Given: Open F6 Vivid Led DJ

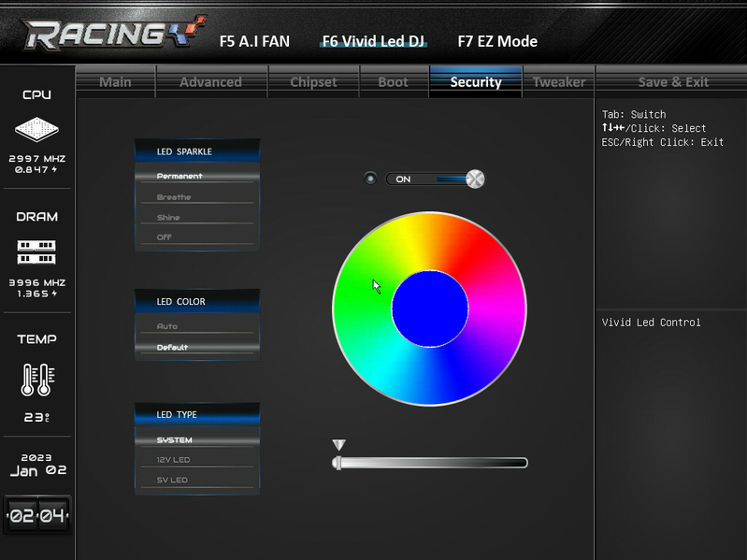Looking at the screenshot, I should (x=374, y=41).
